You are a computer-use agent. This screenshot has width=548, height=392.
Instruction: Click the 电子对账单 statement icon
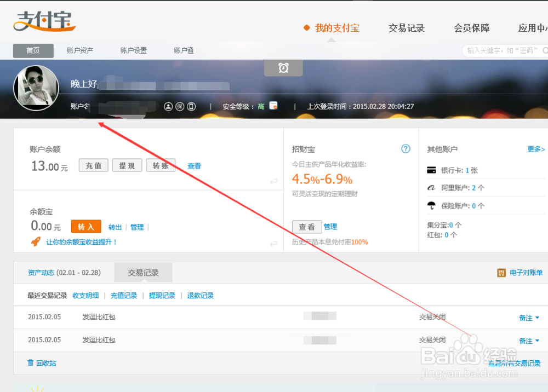501,273
